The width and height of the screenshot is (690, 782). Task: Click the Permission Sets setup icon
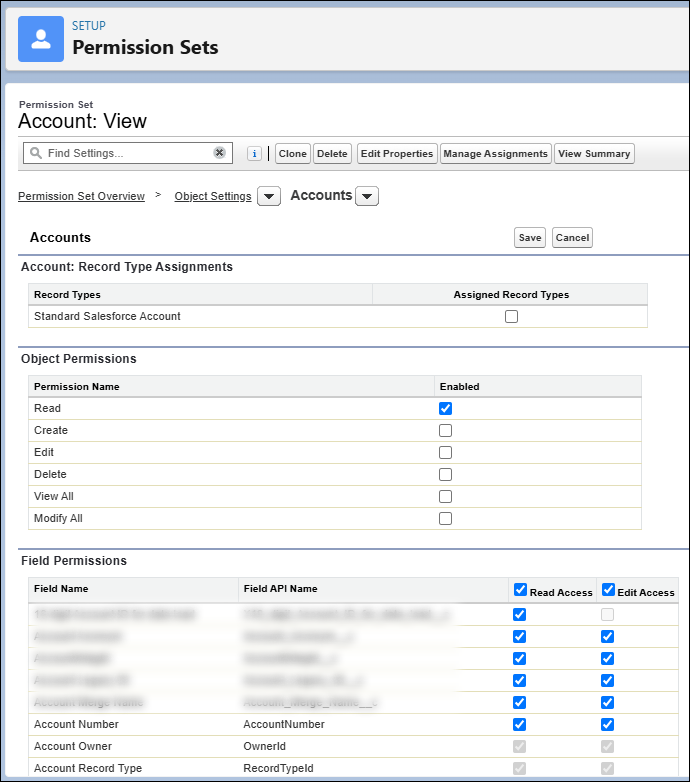pos(41,38)
